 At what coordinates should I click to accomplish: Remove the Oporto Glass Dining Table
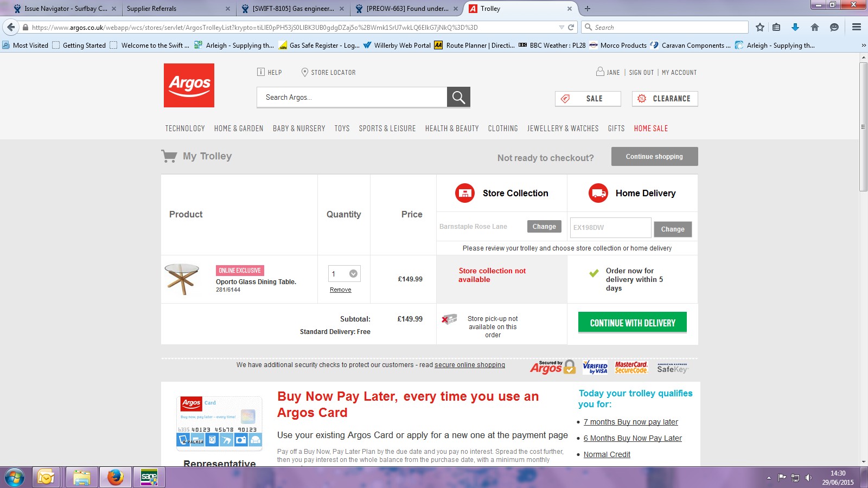pyautogui.click(x=341, y=290)
